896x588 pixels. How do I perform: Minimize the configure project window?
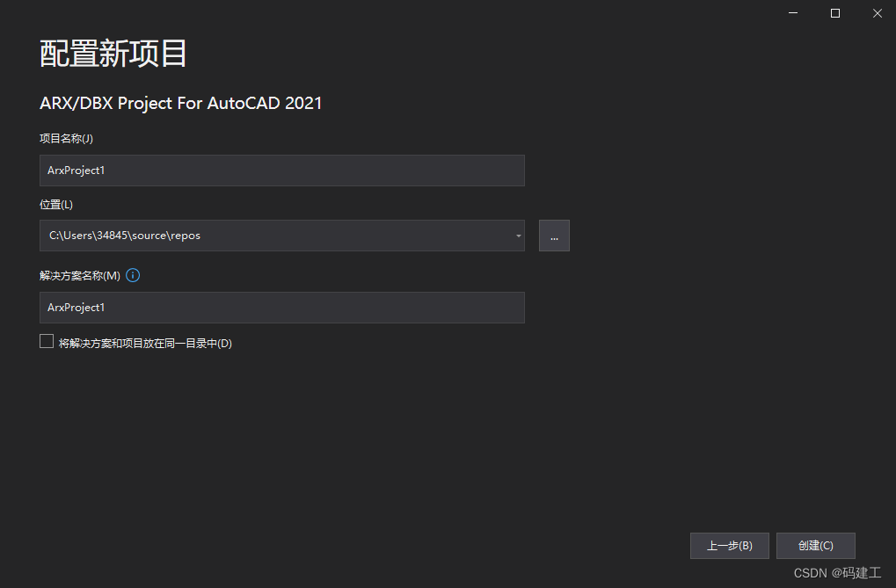792,13
